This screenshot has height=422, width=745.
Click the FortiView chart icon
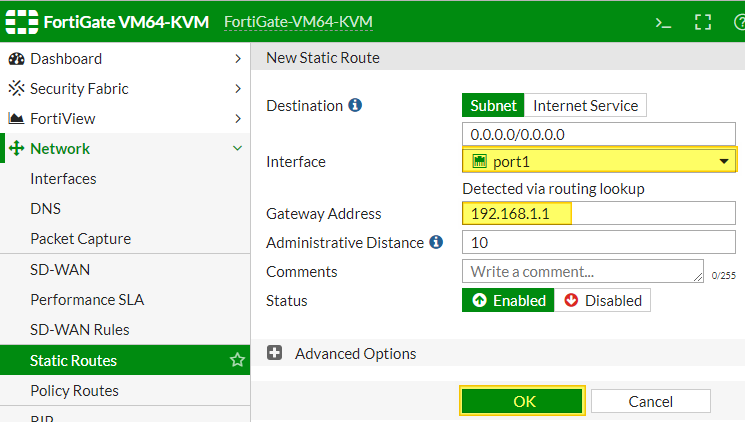pyautogui.click(x=16, y=118)
